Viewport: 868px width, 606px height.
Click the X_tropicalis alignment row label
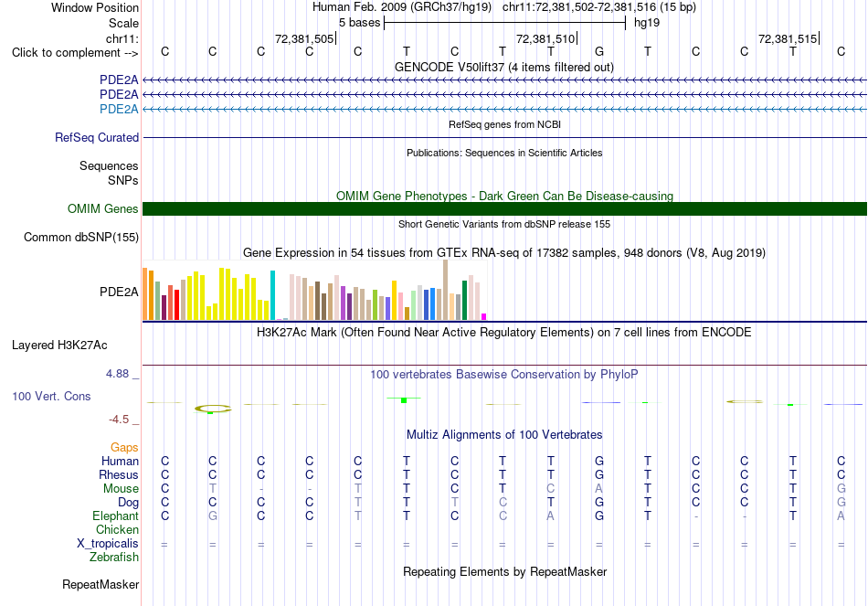[x=108, y=544]
